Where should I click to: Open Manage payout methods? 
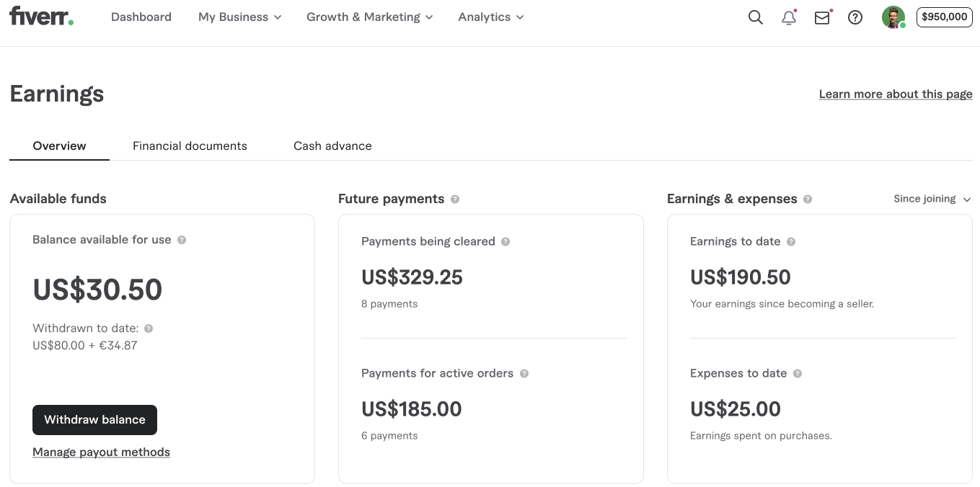tap(101, 452)
